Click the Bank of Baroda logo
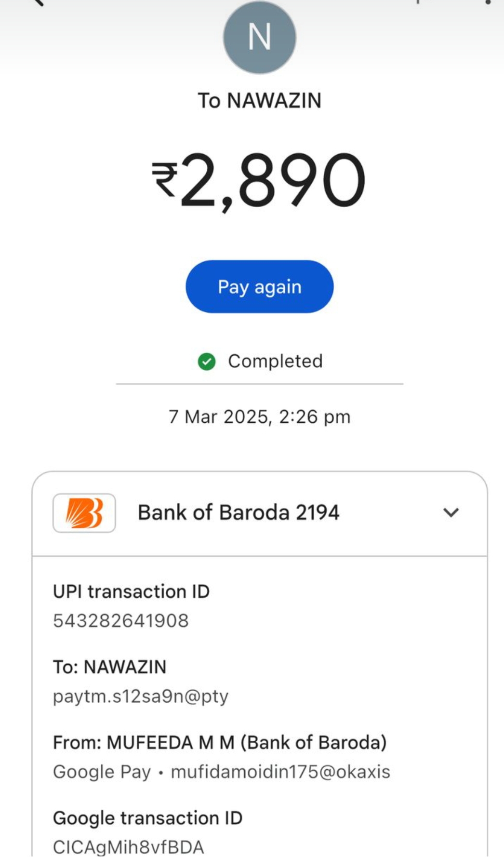This screenshot has height=857, width=504. tap(84, 513)
